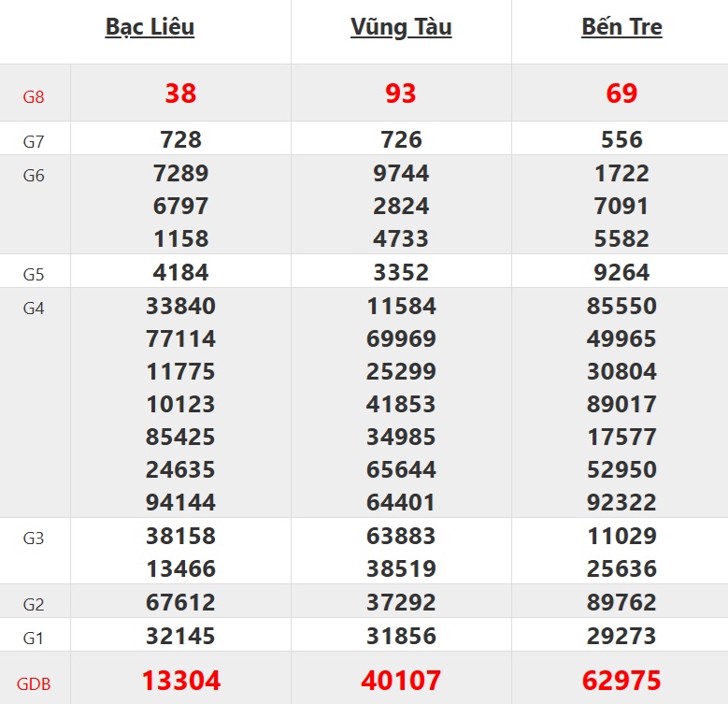Open the Bến Tre province link
Screen dimensions: 728x704
(x=621, y=27)
